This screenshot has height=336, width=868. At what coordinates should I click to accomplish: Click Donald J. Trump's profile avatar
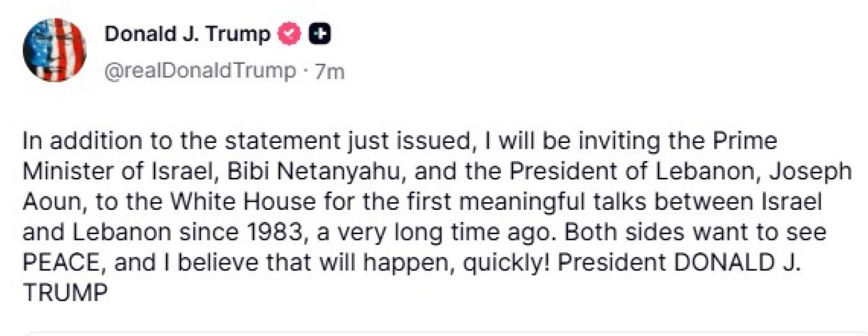[54, 50]
